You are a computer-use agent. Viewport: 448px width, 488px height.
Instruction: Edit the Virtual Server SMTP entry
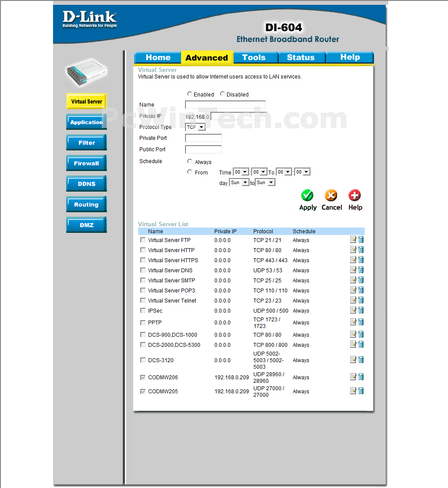pos(353,280)
